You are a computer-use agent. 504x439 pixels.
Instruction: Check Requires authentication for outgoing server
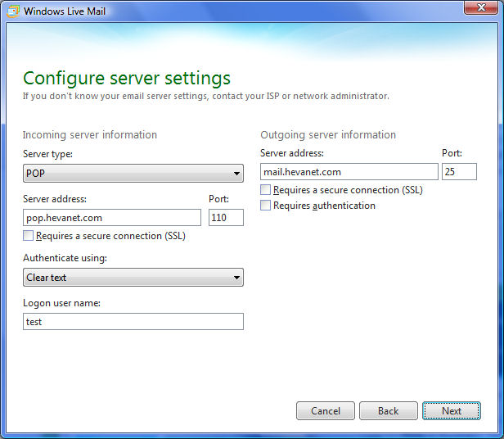pos(265,205)
